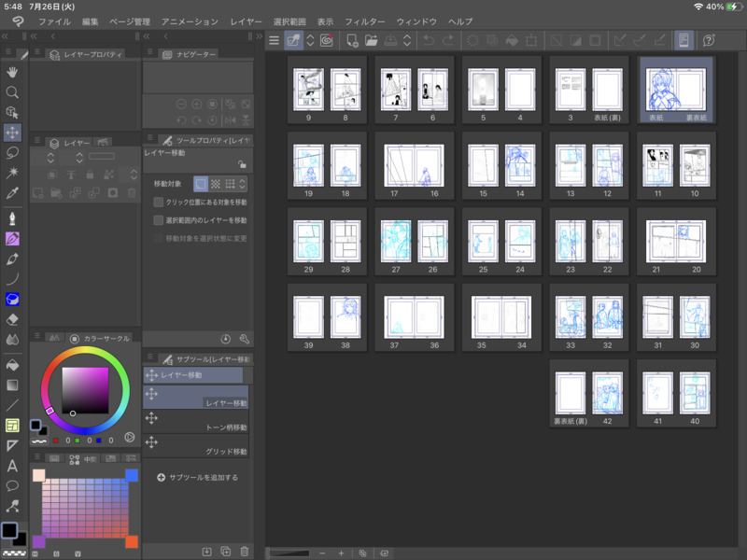Image resolution: width=747 pixels, height=560 pixels.
Task: Open the ページ管理 menu
Action: 129,21
